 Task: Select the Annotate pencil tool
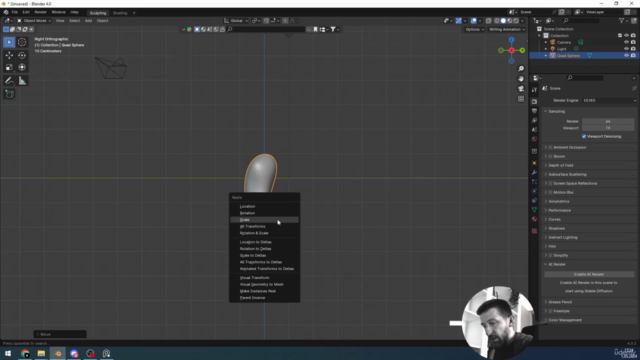[9, 81]
